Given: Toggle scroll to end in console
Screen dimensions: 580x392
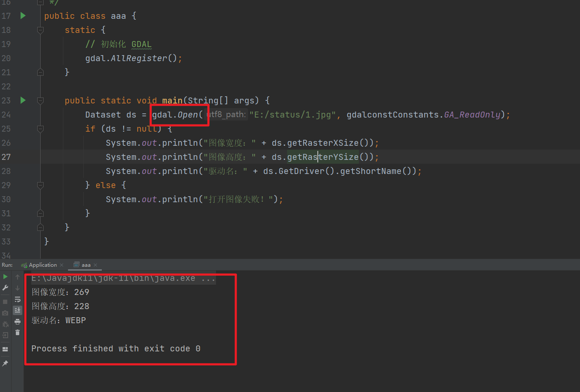Looking at the screenshot, I should click(18, 310).
